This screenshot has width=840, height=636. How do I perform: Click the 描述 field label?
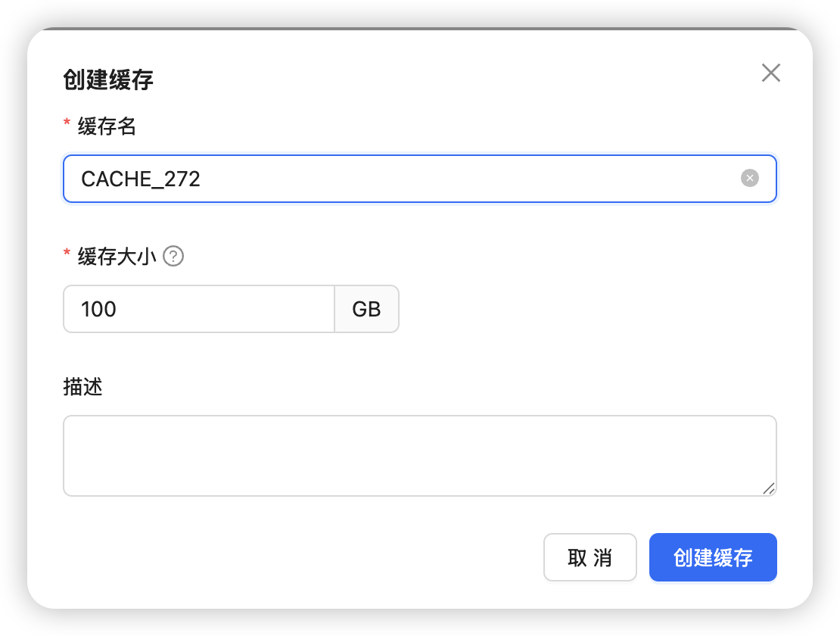82,388
